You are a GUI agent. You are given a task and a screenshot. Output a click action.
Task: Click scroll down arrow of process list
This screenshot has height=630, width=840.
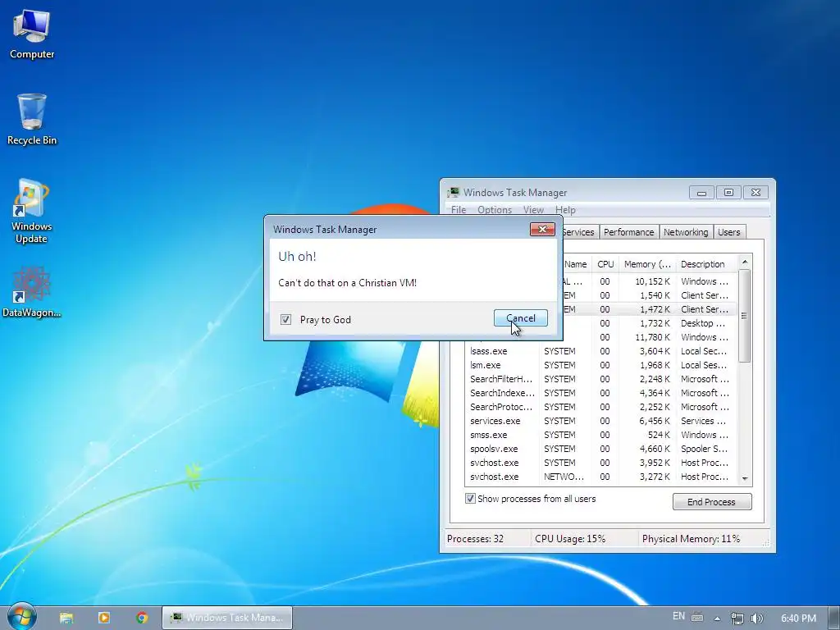coord(745,478)
